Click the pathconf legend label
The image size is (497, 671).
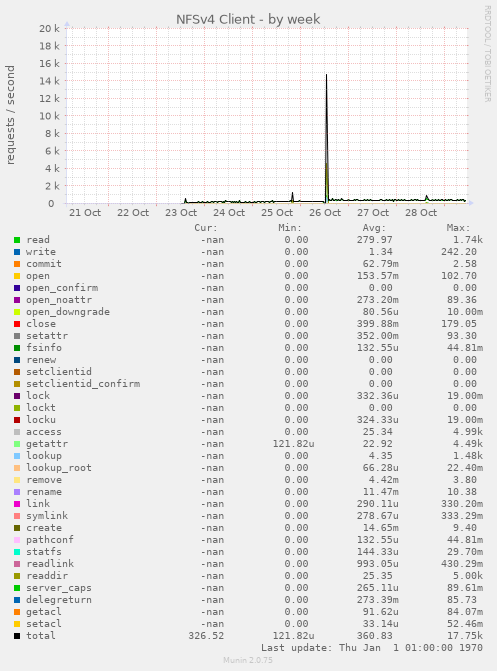tap(50, 540)
